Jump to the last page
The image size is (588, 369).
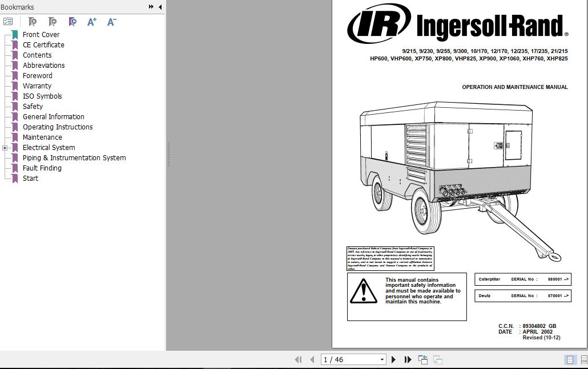[408, 360]
